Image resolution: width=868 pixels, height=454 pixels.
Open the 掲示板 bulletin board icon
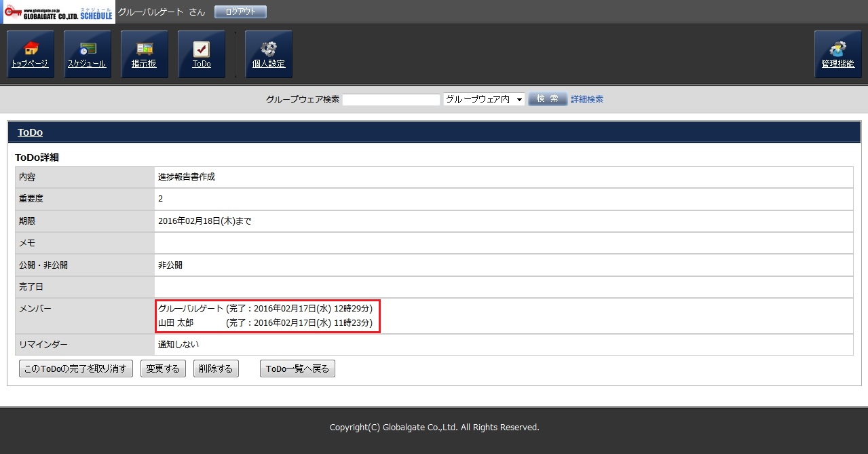(x=144, y=54)
